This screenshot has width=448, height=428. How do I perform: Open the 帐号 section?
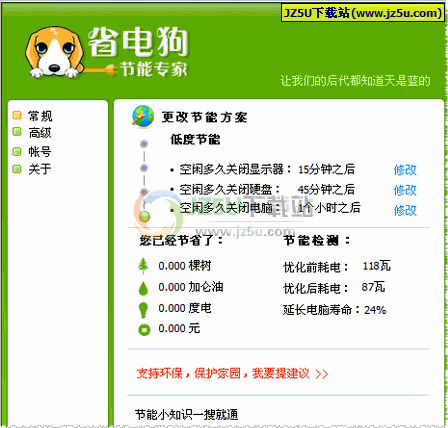(x=40, y=152)
